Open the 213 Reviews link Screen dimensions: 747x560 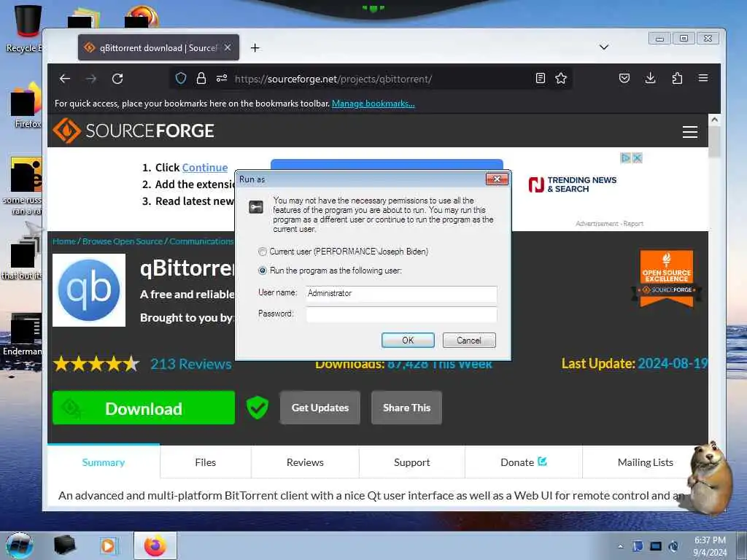click(x=191, y=364)
